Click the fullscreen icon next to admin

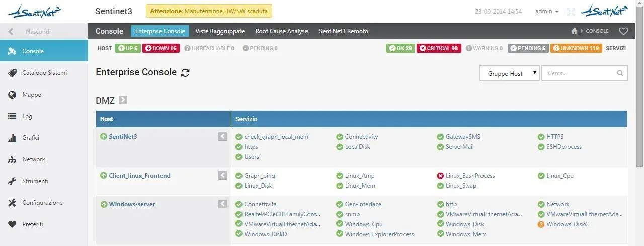click(571, 12)
